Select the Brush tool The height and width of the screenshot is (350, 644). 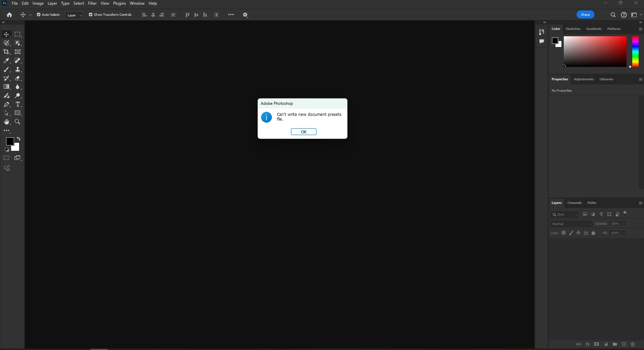[6, 69]
